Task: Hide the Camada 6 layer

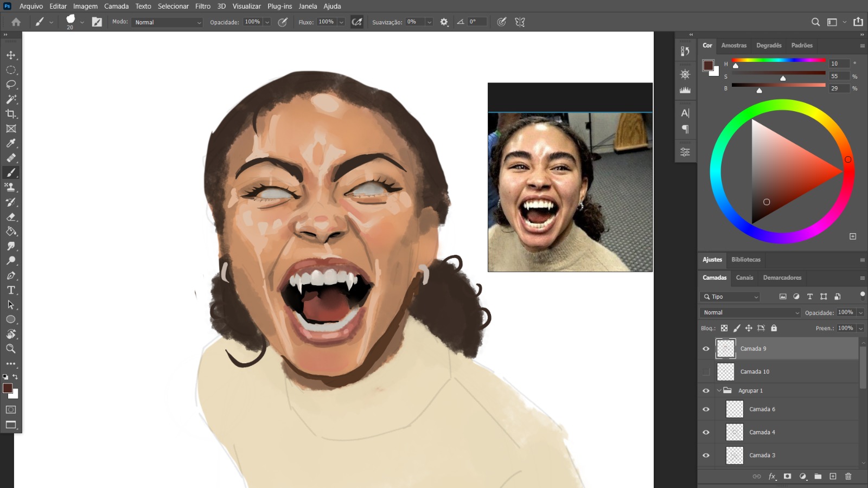Action: point(706,409)
